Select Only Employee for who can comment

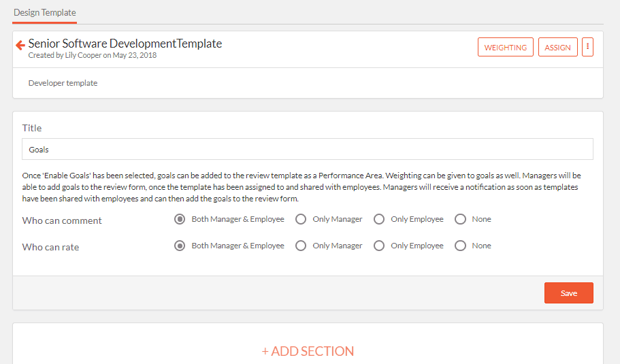click(379, 219)
